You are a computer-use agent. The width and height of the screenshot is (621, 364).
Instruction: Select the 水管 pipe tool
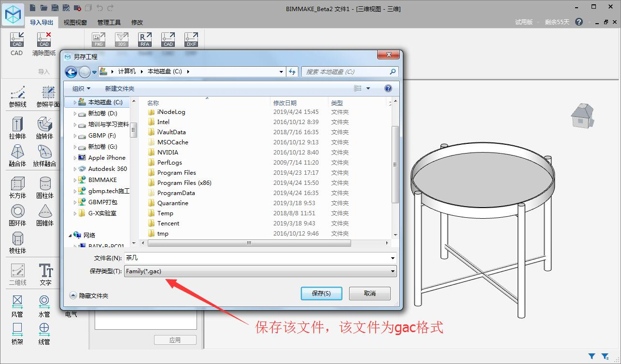[44, 306]
